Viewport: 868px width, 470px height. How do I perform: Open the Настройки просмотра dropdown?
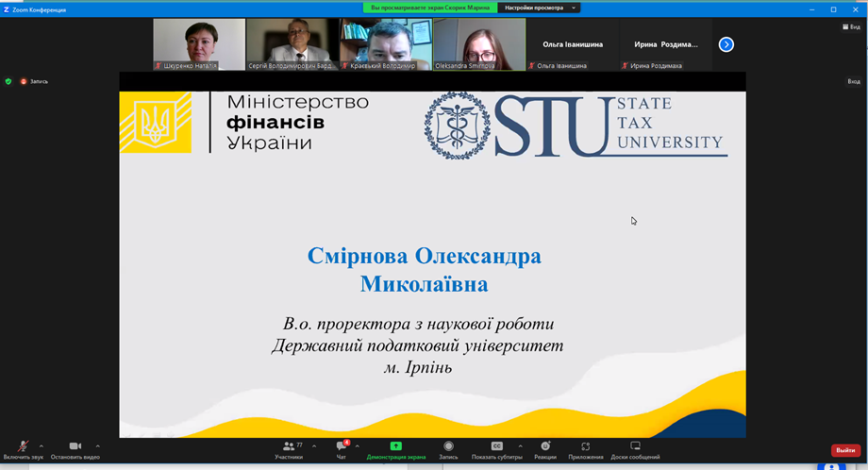(x=540, y=8)
